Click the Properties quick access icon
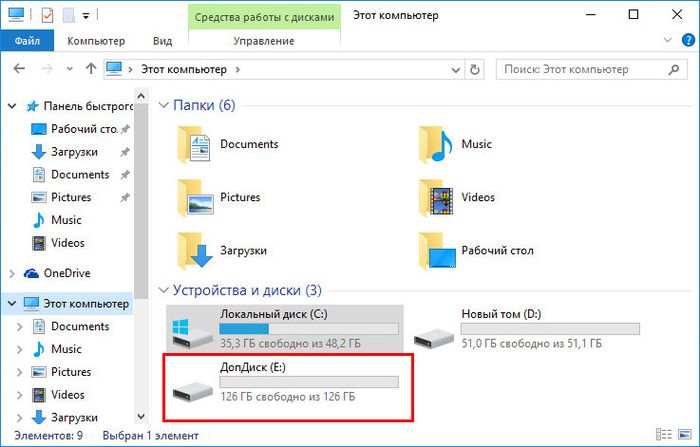700x447 pixels. [47, 15]
